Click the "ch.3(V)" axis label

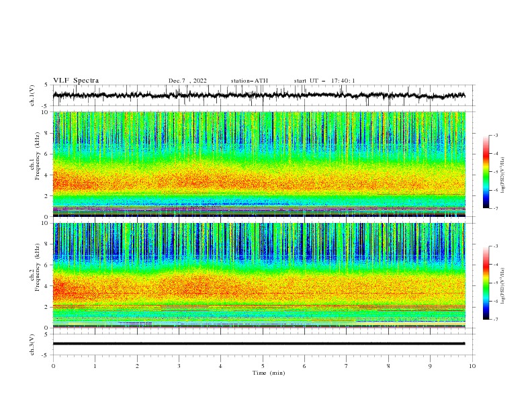pyautogui.click(x=32, y=345)
